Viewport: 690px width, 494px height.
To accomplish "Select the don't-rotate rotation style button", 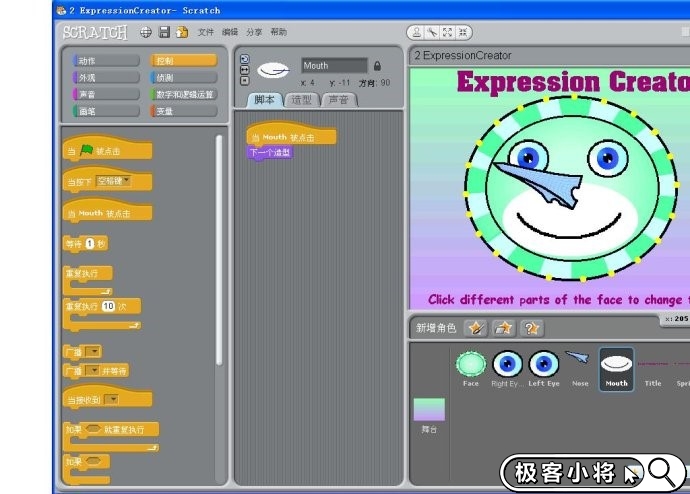I will [245, 81].
